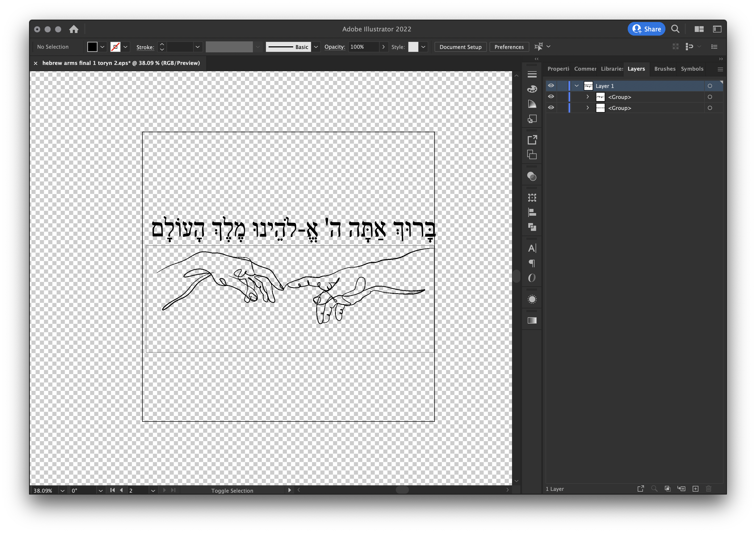Image resolution: width=756 pixels, height=533 pixels.
Task: Hide visibility of Layer 1
Action: [551, 86]
